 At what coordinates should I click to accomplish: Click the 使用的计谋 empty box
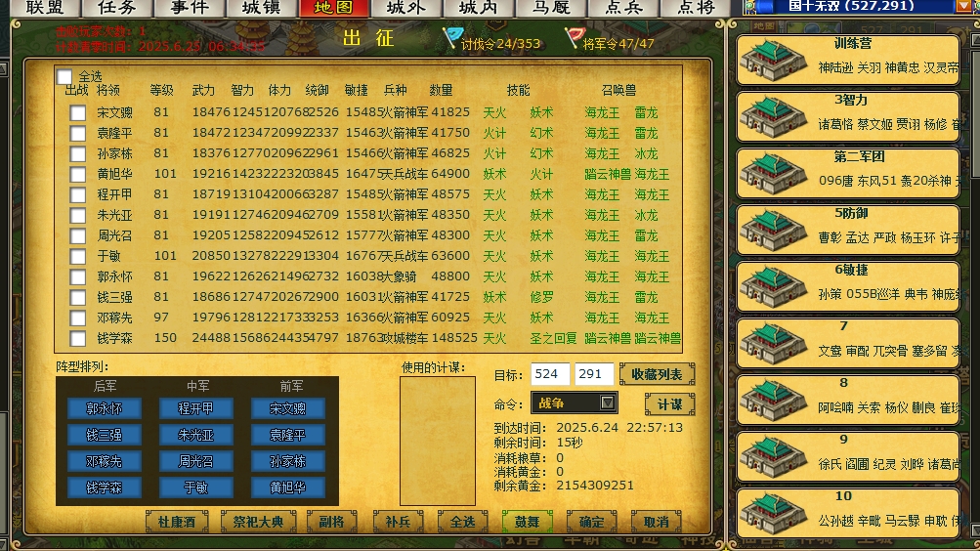tap(438, 441)
